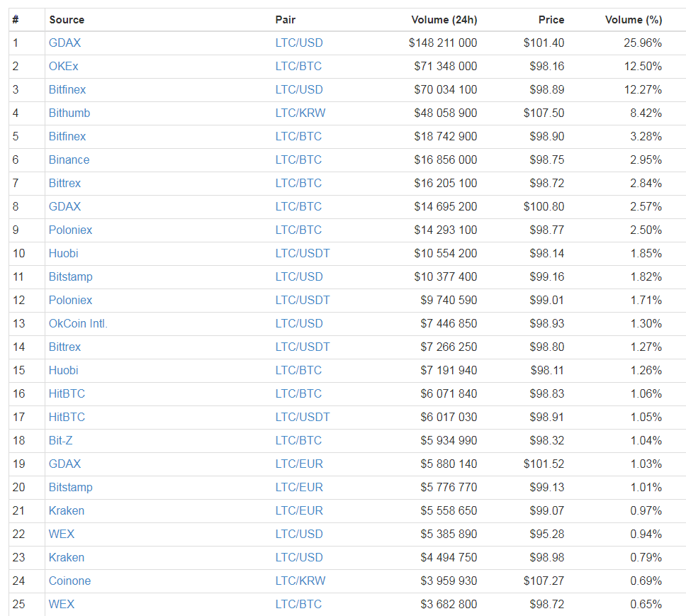Open the Huobi link in row 15
This screenshot has height=616, width=686.
point(64,371)
